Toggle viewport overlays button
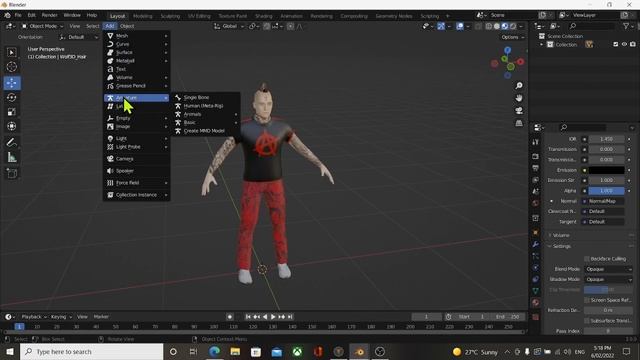Image resolution: width=640 pixels, height=360 pixels. point(460,26)
